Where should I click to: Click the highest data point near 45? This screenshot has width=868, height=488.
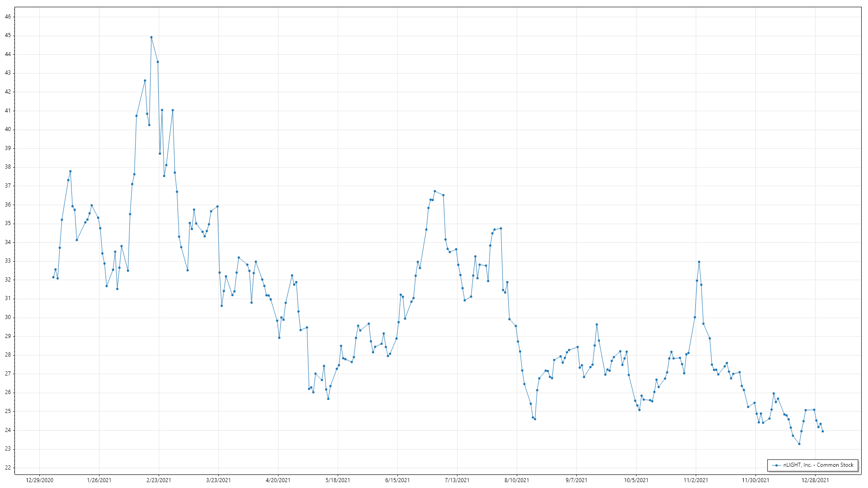151,38
